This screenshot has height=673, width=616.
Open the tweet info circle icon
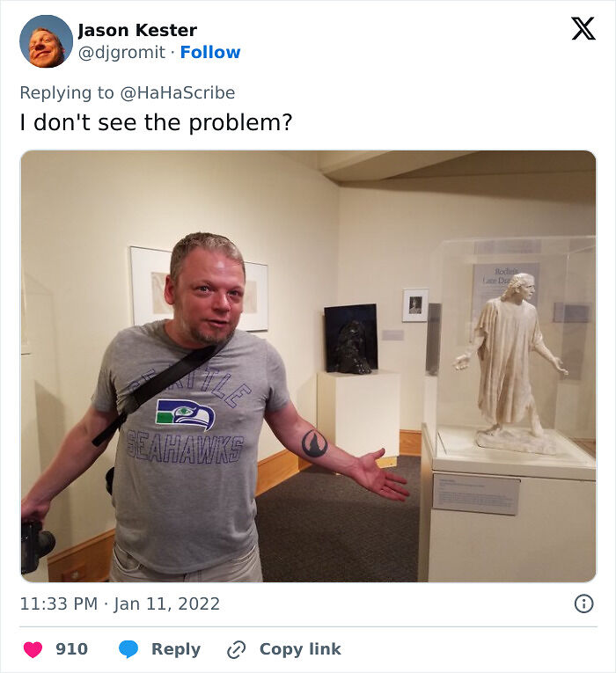click(x=583, y=604)
